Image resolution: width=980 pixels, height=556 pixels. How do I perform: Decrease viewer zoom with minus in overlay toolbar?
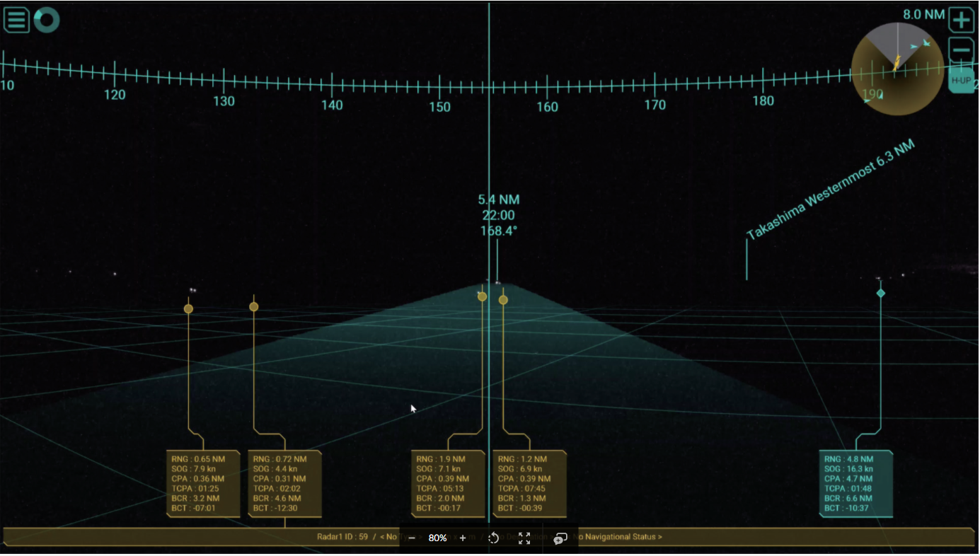pyautogui.click(x=412, y=538)
